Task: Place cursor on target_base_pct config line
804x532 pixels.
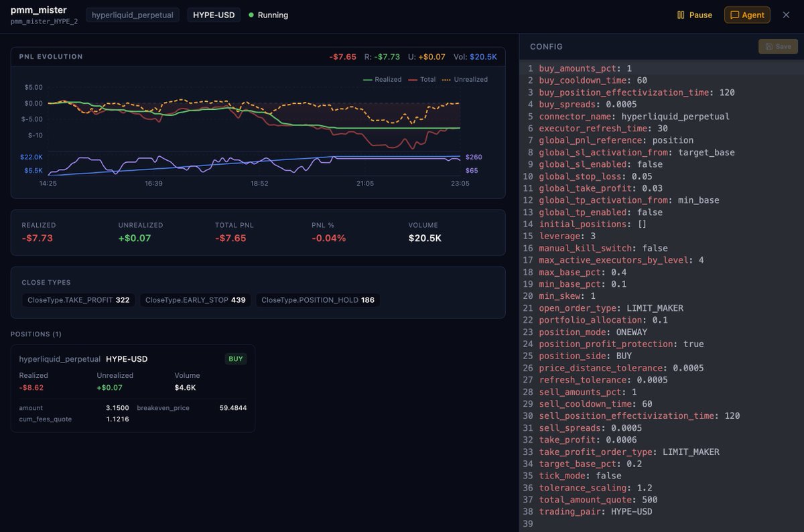Action: (x=590, y=464)
